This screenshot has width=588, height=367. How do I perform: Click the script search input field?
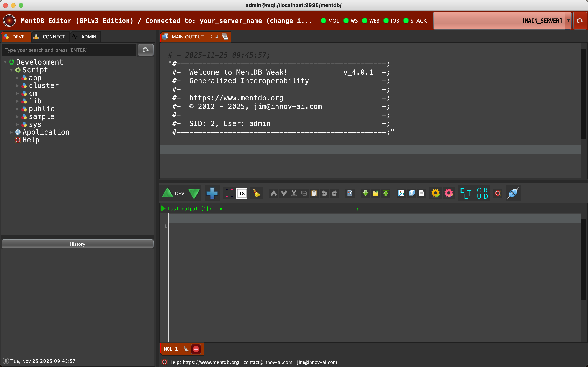coord(69,50)
